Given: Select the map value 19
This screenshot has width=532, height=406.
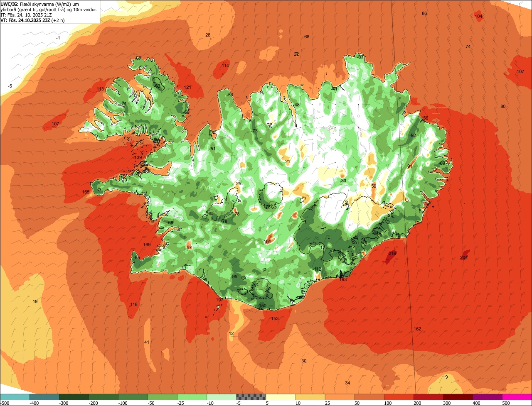Looking at the screenshot, I should (x=35, y=301).
